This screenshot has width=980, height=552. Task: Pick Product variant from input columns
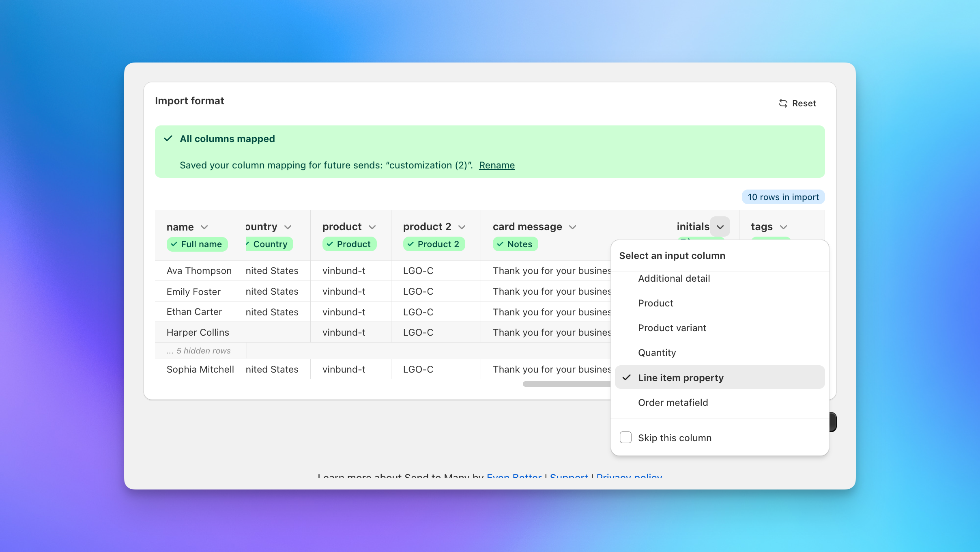coord(672,328)
